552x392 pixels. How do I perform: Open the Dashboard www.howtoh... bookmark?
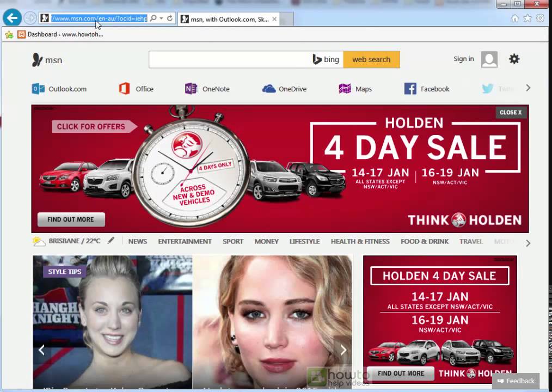click(x=60, y=34)
